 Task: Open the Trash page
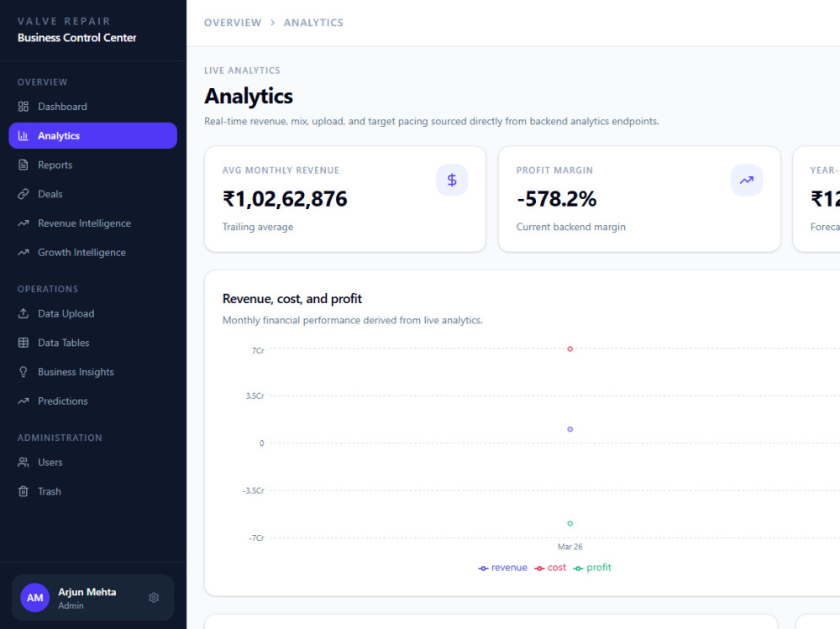click(92, 491)
